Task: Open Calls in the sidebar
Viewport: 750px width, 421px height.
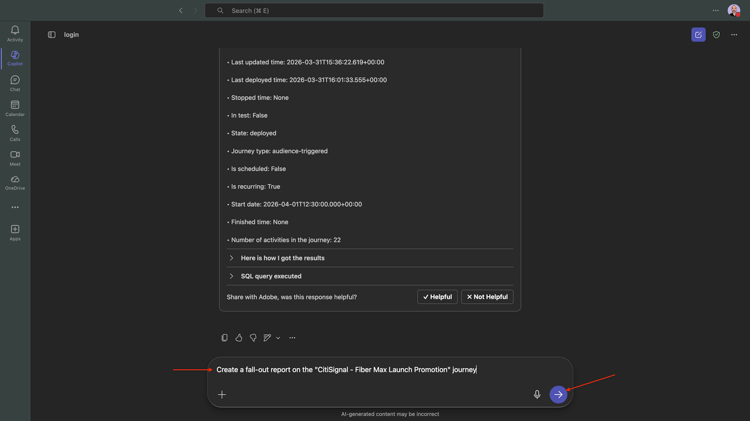Action: (15, 133)
